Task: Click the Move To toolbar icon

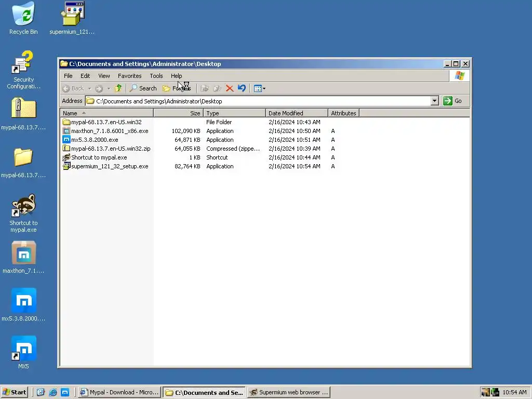Action: coord(205,88)
